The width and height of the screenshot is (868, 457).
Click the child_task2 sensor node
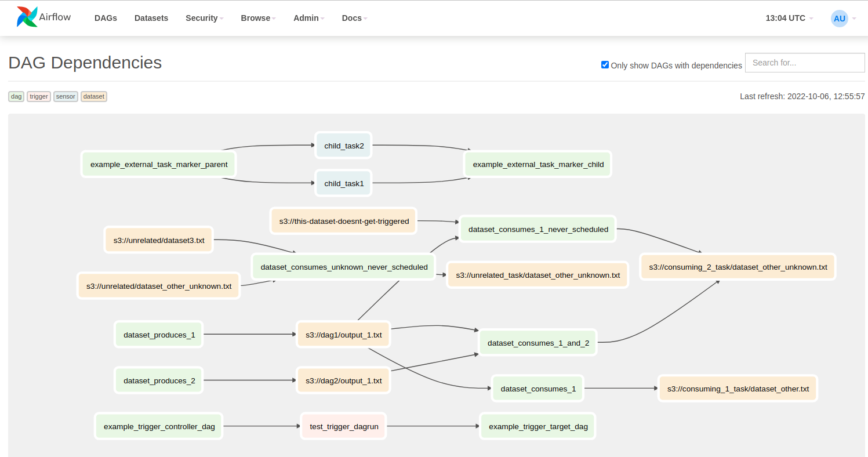click(344, 146)
